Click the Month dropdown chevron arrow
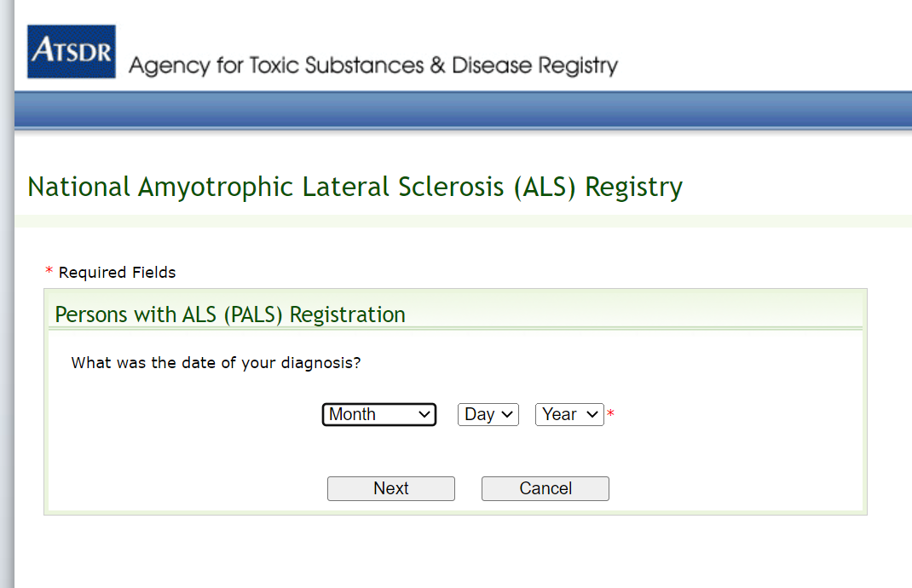This screenshot has width=912, height=588. tap(424, 414)
